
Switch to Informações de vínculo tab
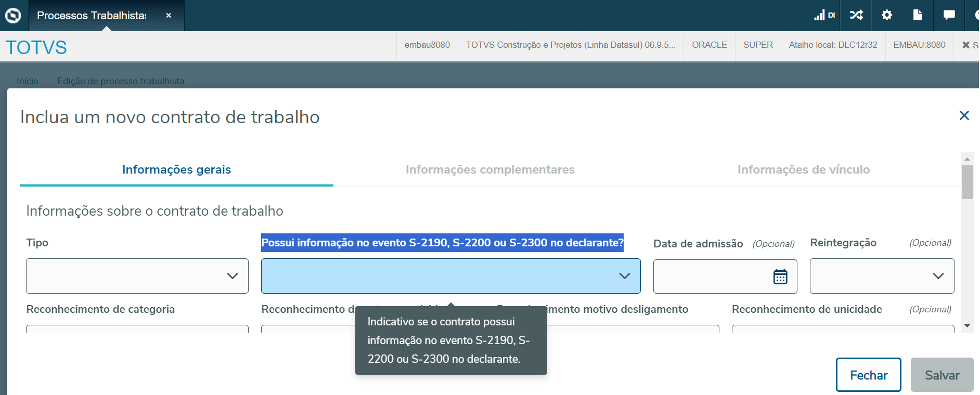804,169
